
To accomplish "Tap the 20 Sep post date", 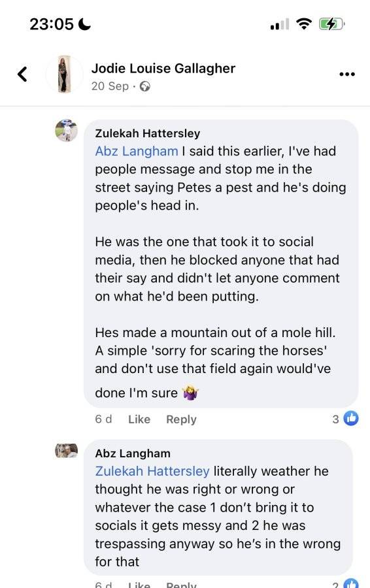I will click(110, 86).
